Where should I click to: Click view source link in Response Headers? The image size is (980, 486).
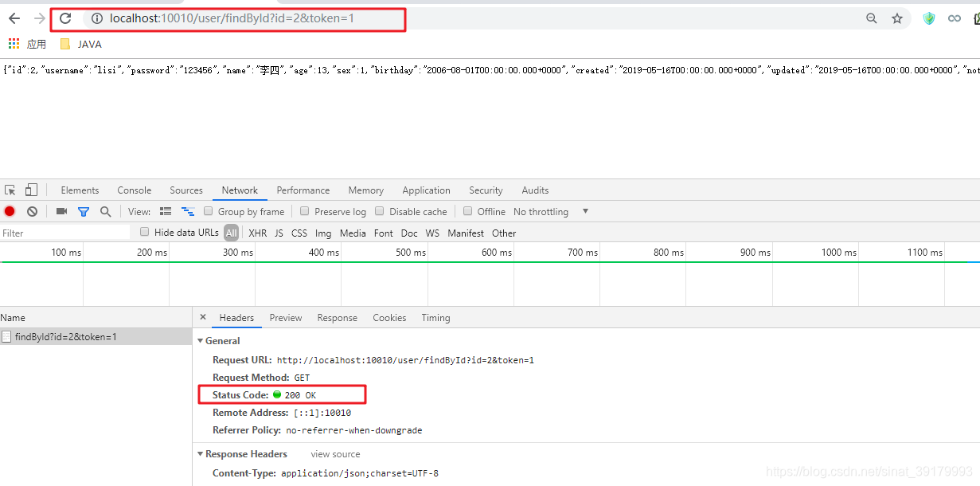click(335, 454)
